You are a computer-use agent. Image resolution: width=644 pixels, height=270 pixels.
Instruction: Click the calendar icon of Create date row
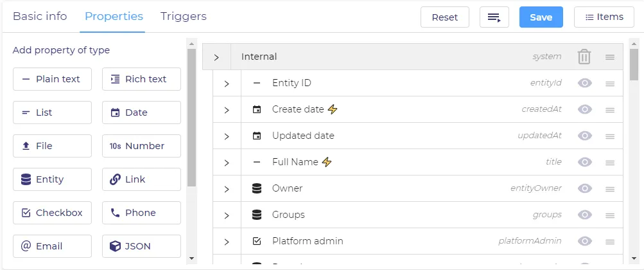click(257, 110)
